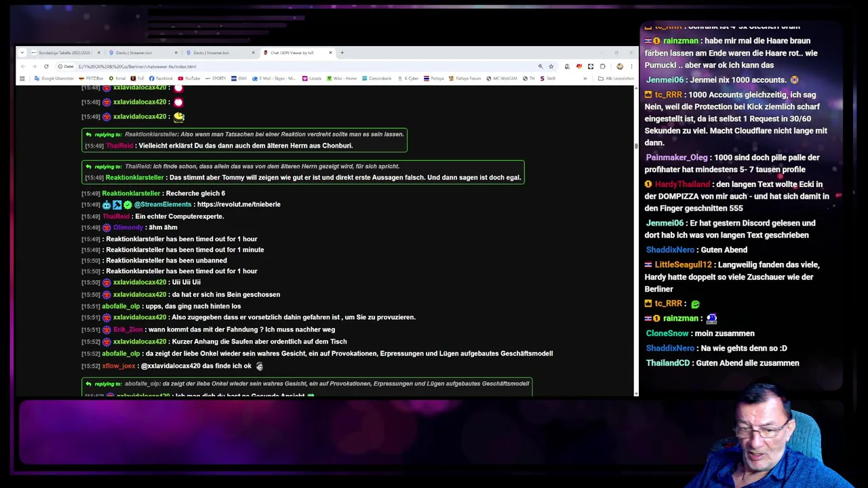Open the MC-WebCAM bookmark
This screenshot has width=868, height=488.
pyautogui.click(x=502, y=79)
